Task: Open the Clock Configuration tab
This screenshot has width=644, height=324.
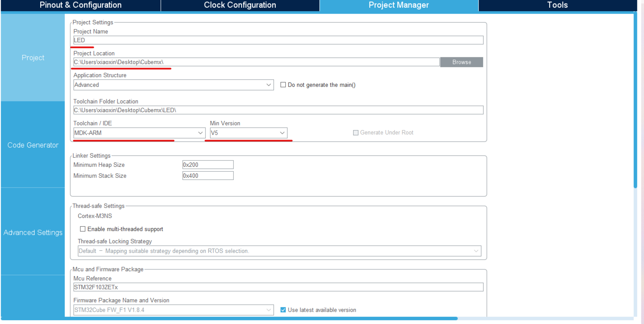Action: point(240,5)
